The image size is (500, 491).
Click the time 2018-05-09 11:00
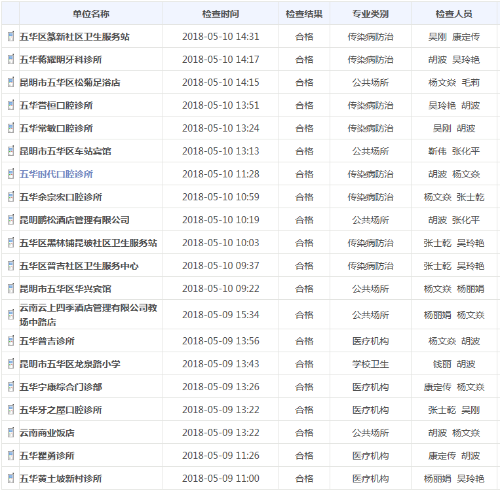tap(220, 478)
